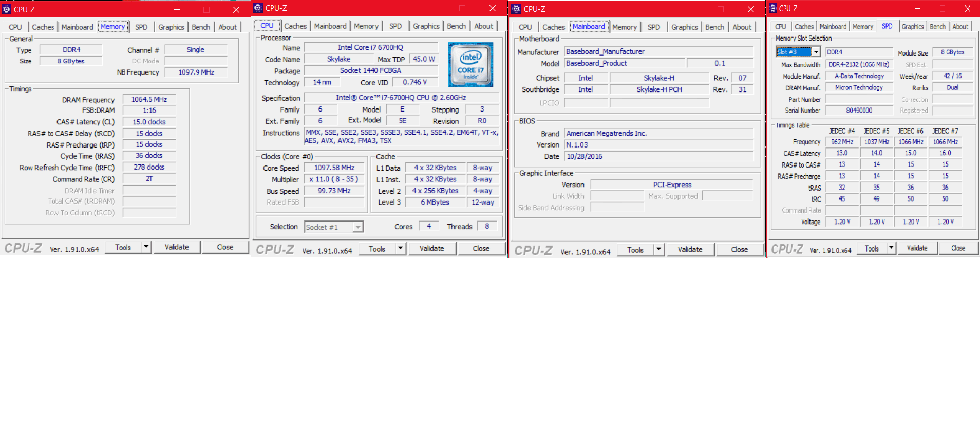The height and width of the screenshot is (424, 980).
Task: Open the About tab in the SPD-tab window
Action: 960,27
